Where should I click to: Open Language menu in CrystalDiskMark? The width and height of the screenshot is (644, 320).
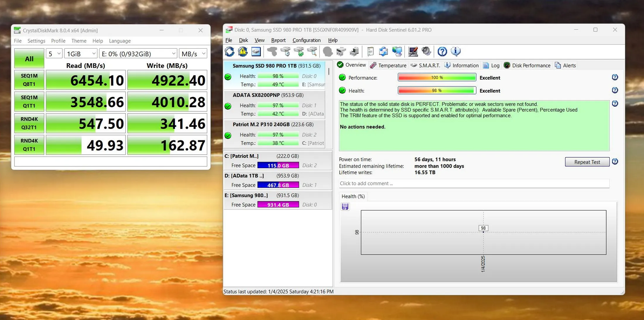pyautogui.click(x=120, y=41)
